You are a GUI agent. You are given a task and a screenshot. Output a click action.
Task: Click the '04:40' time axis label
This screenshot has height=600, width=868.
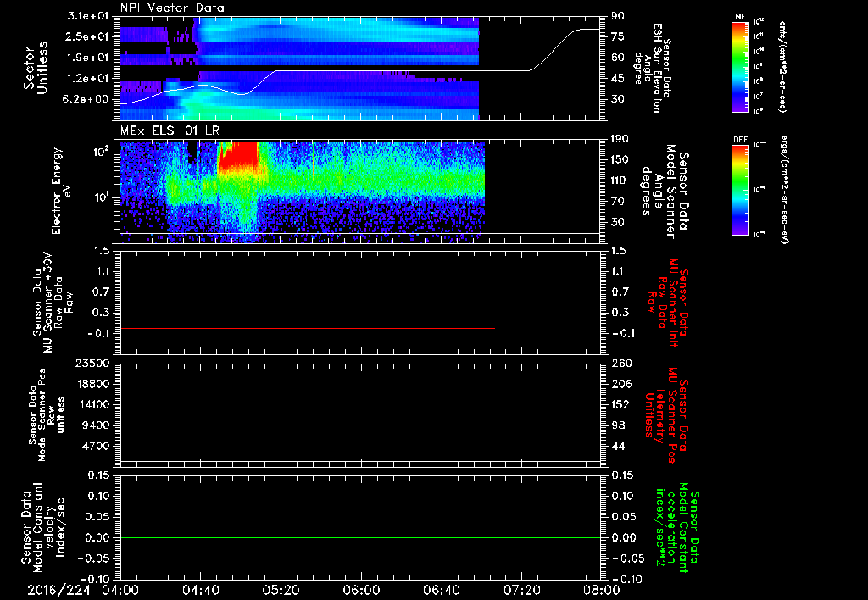coord(200,590)
